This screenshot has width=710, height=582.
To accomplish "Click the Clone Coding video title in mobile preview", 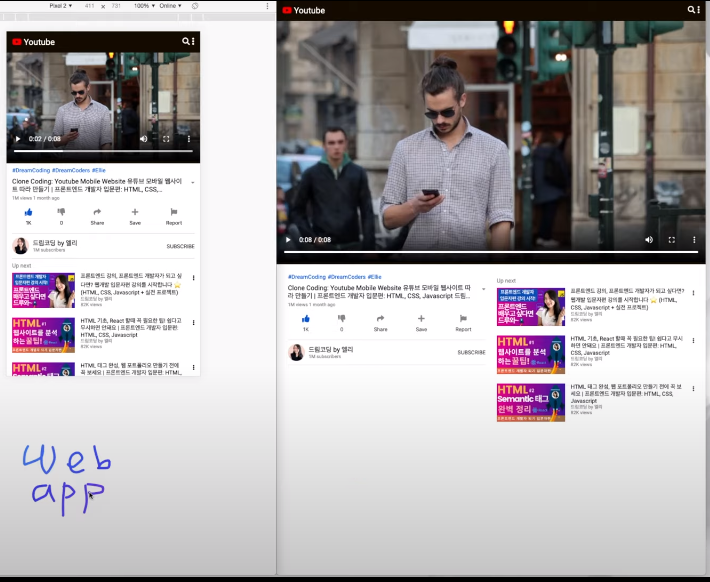I will (97, 185).
